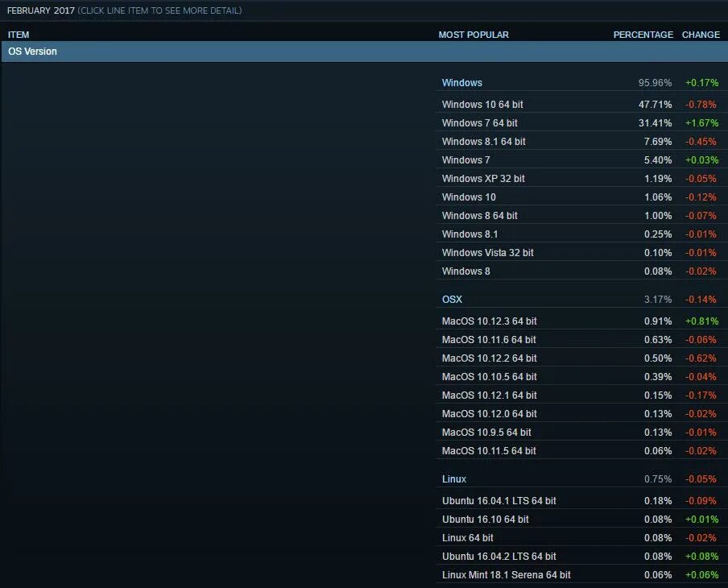The image size is (728, 588).
Task: Click the Windows category heading
Action: click(x=462, y=83)
